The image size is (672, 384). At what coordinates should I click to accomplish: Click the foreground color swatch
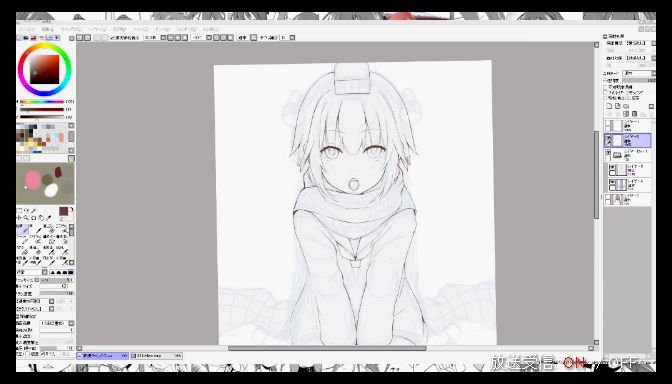63,211
